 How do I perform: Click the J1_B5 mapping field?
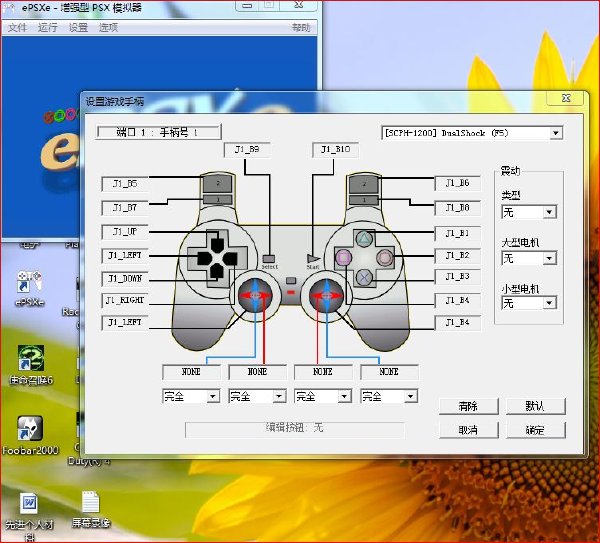[125, 184]
